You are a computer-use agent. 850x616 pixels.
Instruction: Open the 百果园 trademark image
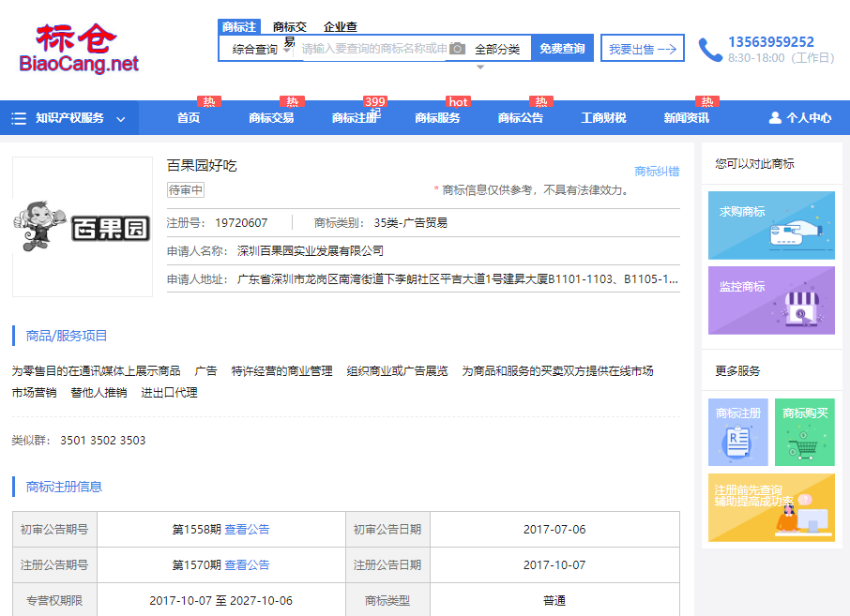coord(83,227)
